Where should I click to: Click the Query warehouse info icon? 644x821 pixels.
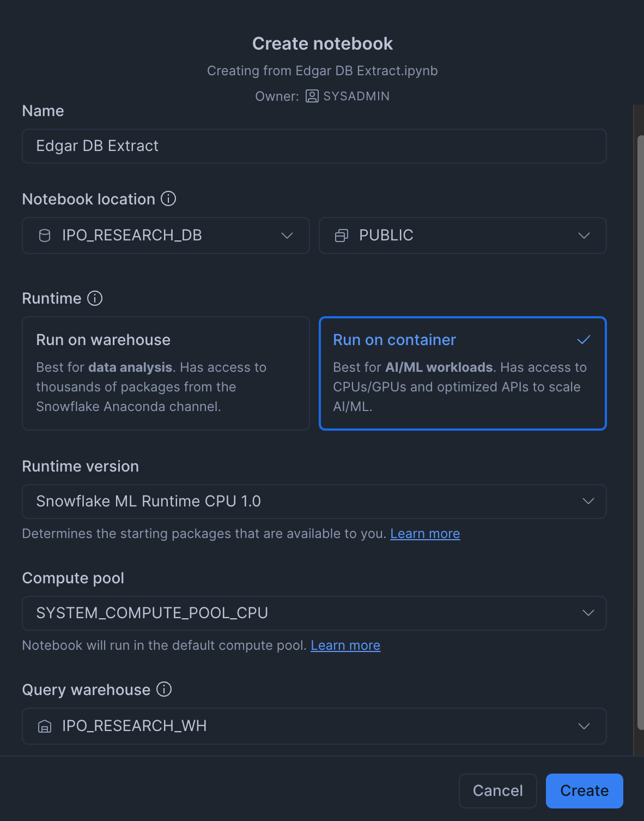[164, 690]
